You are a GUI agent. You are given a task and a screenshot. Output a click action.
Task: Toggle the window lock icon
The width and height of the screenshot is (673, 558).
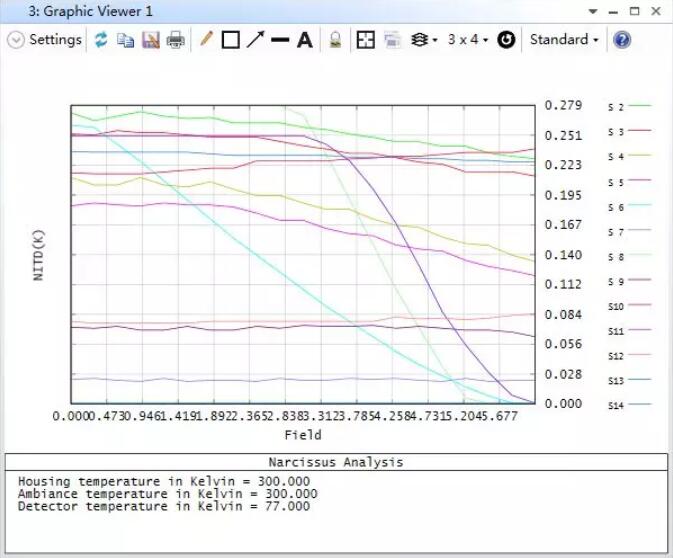click(x=336, y=40)
